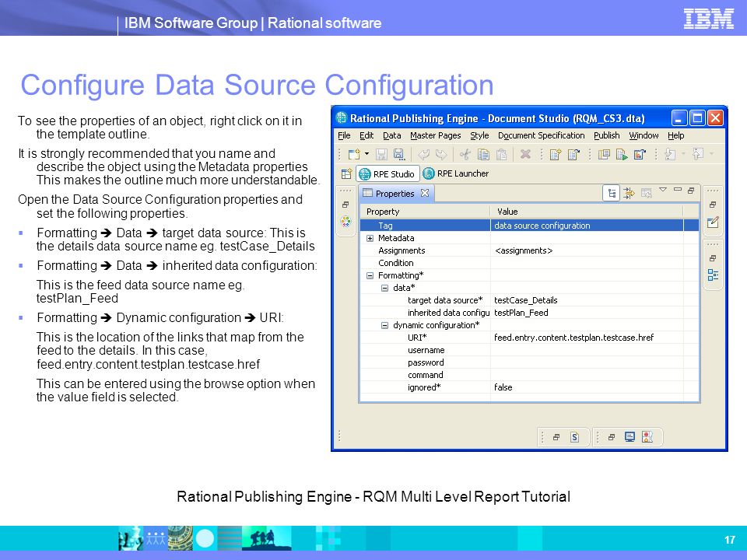This screenshot has width=747, height=560.
Task: Open the Edit menu
Action: pyautogui.click(x=366, y=135)
